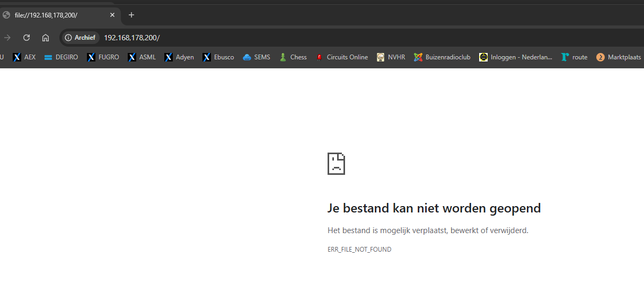Close the file://192.168,178,200/ tab
The height and width of the screenshot is (302, 644).
[x=112, y=15]
